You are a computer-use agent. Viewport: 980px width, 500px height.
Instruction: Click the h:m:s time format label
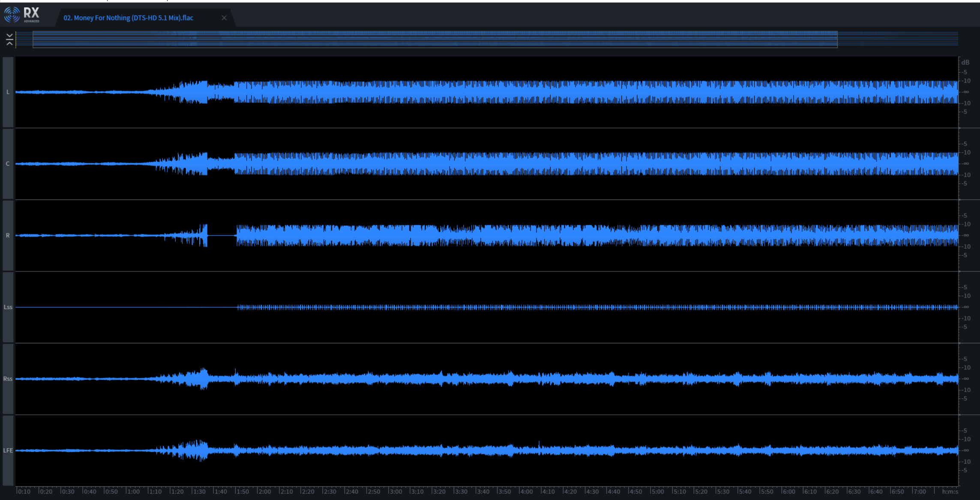tap(950, 491)
